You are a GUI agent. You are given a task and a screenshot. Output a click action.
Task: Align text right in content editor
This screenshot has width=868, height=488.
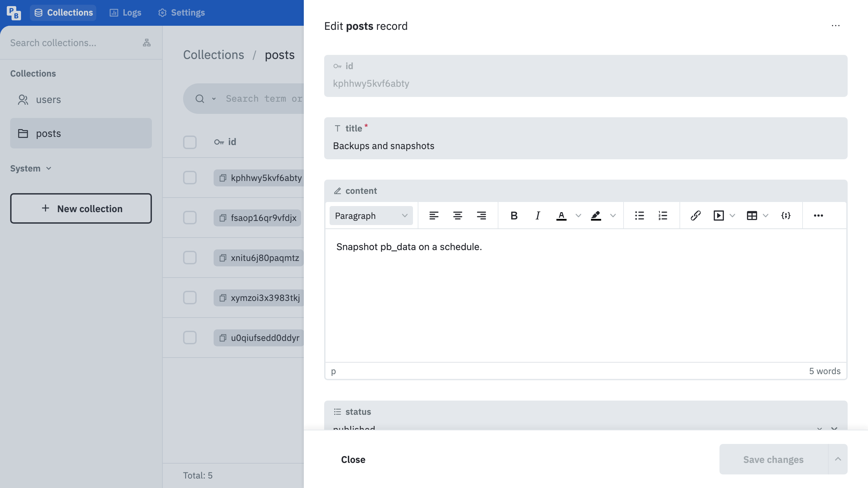coord(481,216)
